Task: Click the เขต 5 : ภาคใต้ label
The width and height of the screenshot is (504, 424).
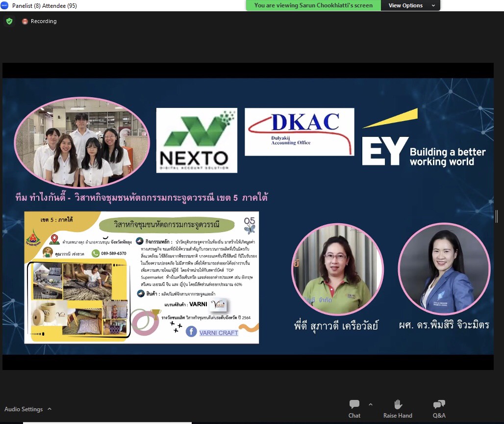Action: (x=56, y=220)
